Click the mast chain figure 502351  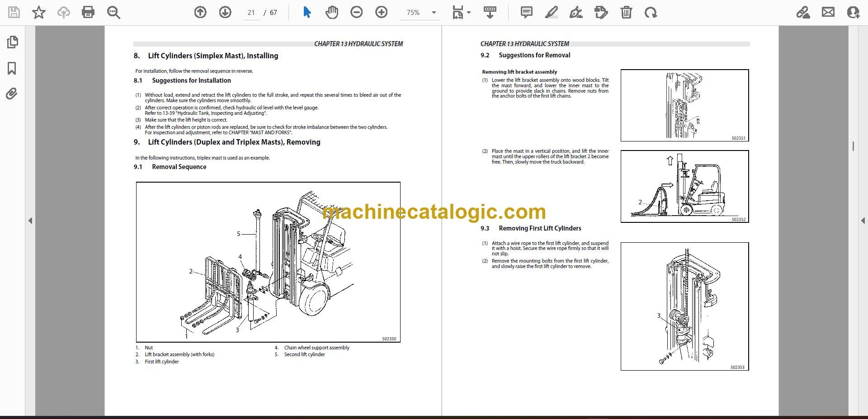pos(684,105)
